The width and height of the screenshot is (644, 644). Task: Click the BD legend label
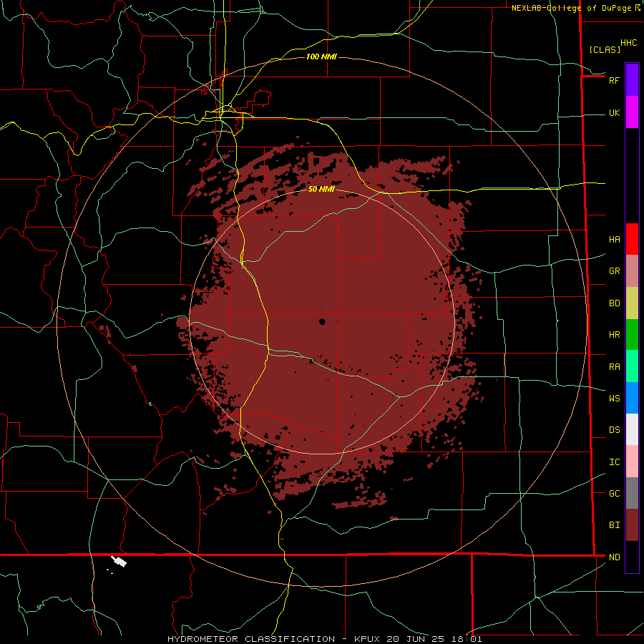[614, 303]
